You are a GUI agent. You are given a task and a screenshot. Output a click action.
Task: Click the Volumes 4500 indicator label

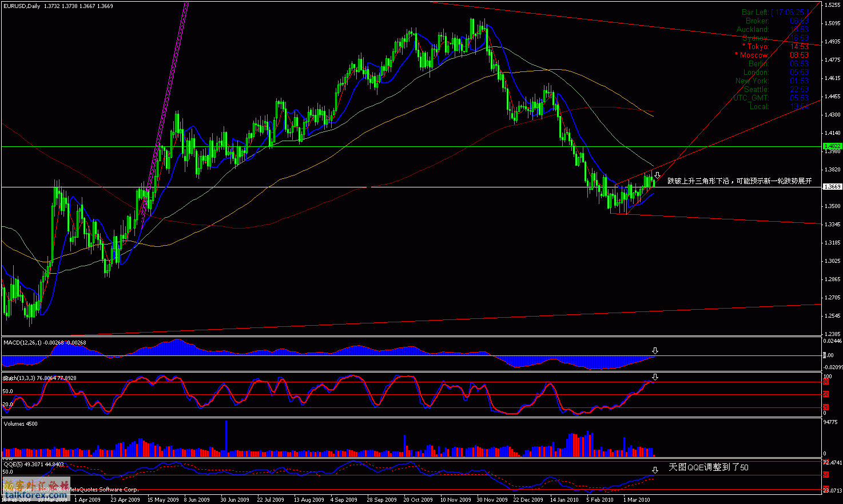(x=21, y=424)
